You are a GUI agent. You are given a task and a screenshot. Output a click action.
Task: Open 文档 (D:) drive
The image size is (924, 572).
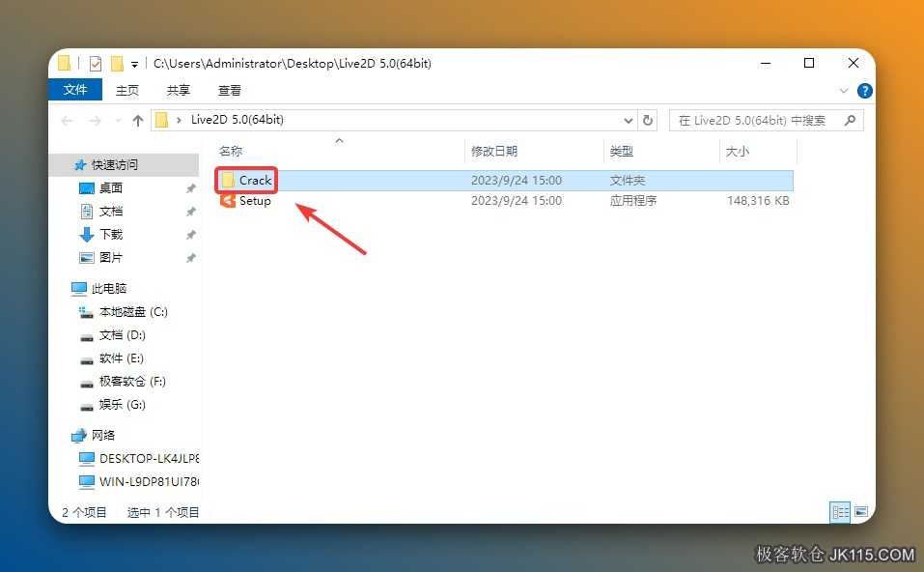(122, 335)
